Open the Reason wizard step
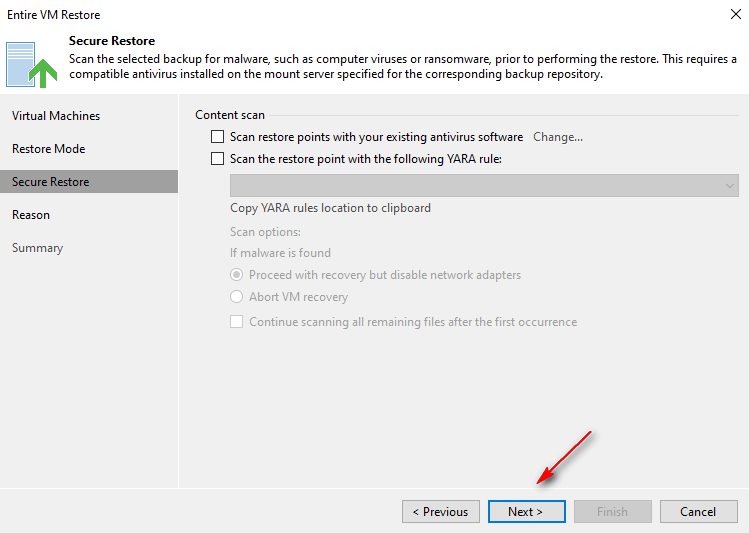Screen dimensions: 749x533 click(x=31, y=215)
